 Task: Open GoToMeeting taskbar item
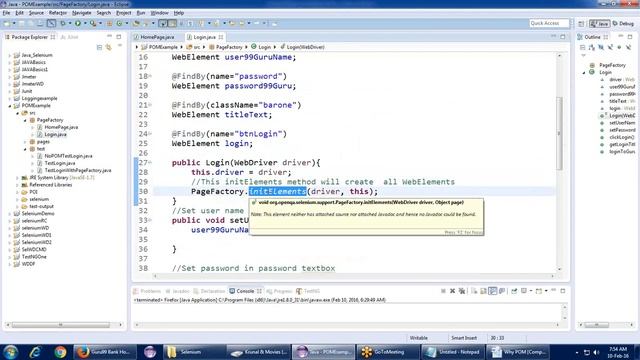click(389, 352)
